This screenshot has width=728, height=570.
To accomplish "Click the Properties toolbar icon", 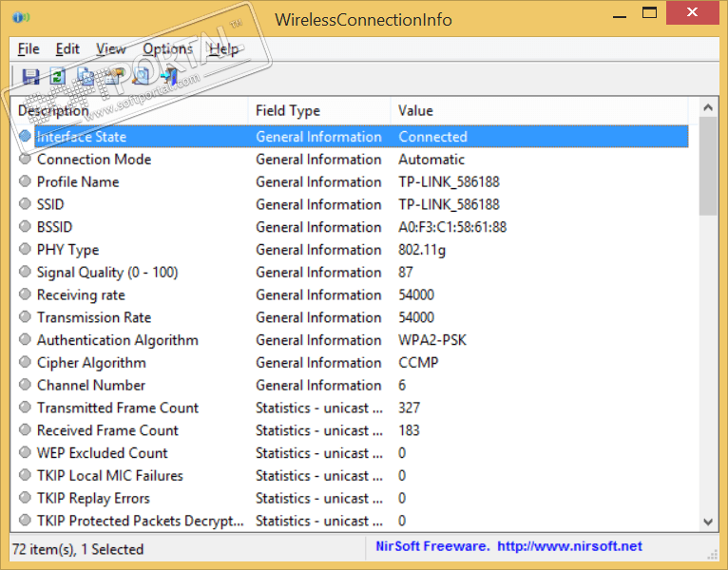I will point(114,76).
